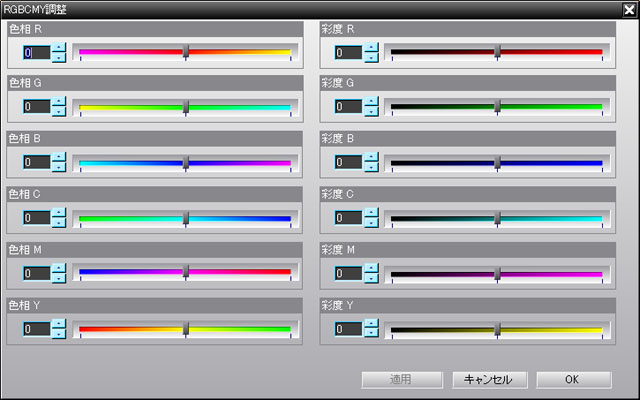Focus the 彩度 G value field
This screenshot has height=400, width=640.
(349, 107)
